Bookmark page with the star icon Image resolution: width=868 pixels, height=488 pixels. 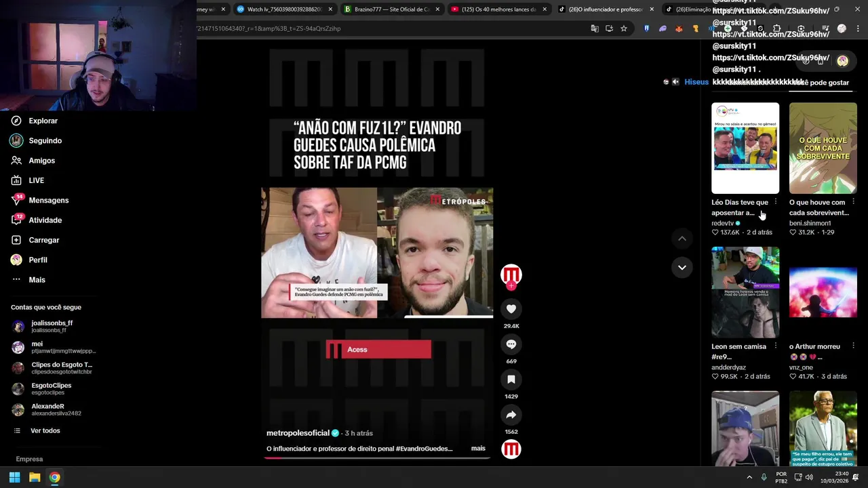(x=624, y=28)
